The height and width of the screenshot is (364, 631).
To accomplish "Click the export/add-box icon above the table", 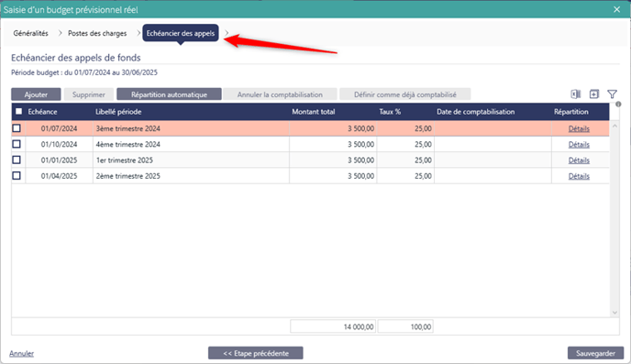I will (x=594, y=94).
